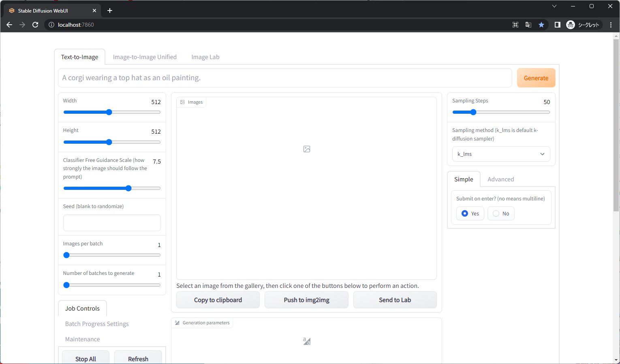This screenshot has height=364, width=620.
Task: Open the translate page icon
Action: [528, 25]
